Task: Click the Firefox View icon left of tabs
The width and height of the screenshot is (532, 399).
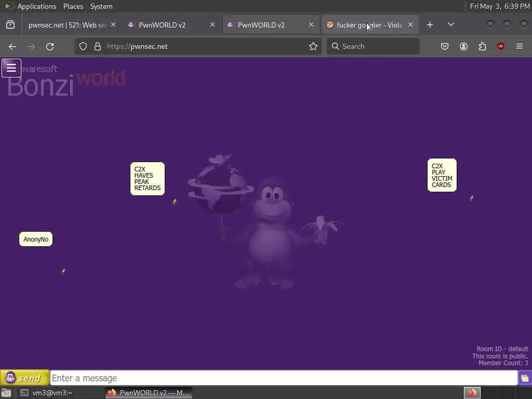Action: 10,25
